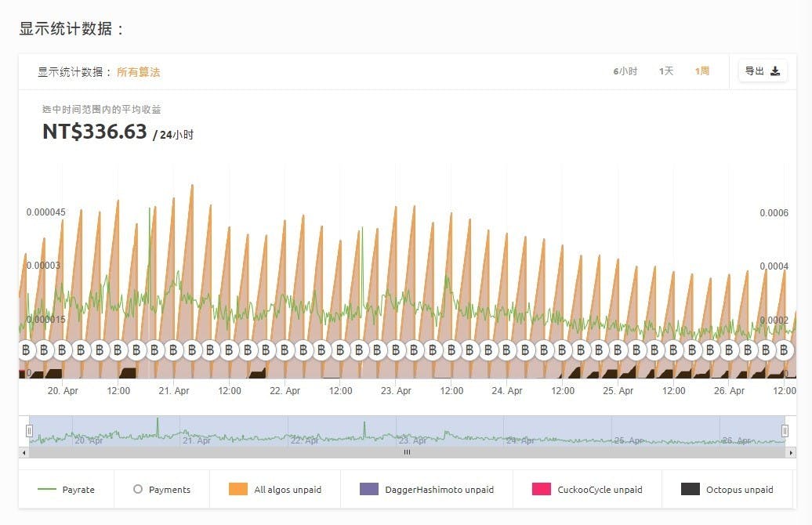Click the 23. Apr label in the navigator
812x525 pixels.
tap(413, 440)
